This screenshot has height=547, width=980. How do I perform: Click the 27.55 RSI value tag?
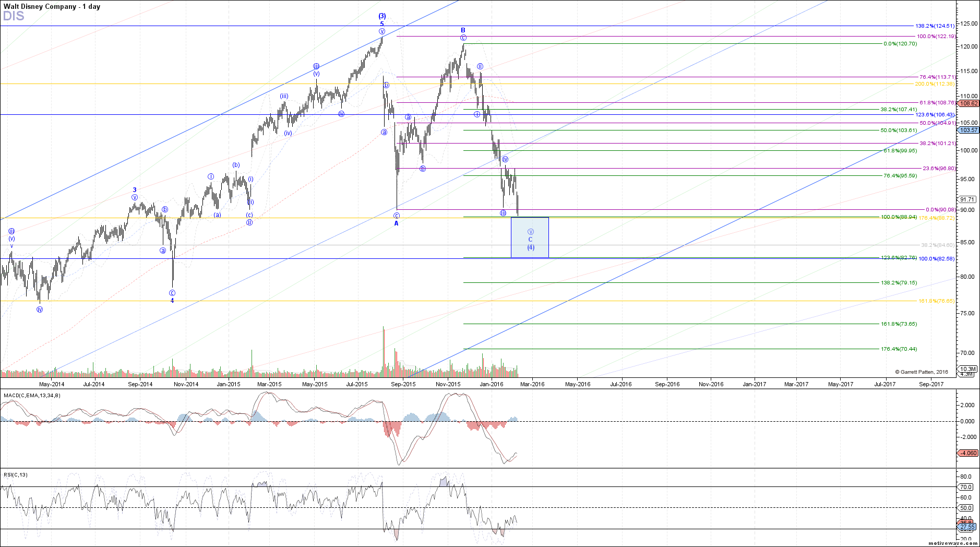click(967, 527)
